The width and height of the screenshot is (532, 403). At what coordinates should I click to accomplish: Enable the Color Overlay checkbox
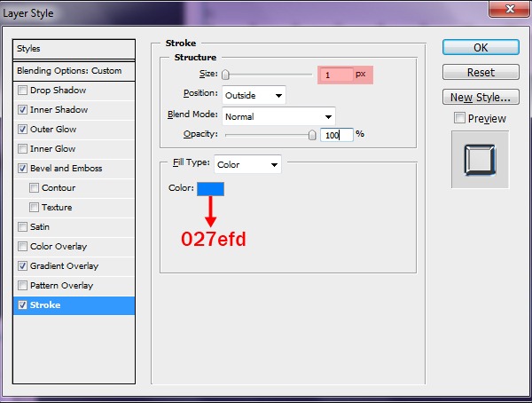(22, 247)
